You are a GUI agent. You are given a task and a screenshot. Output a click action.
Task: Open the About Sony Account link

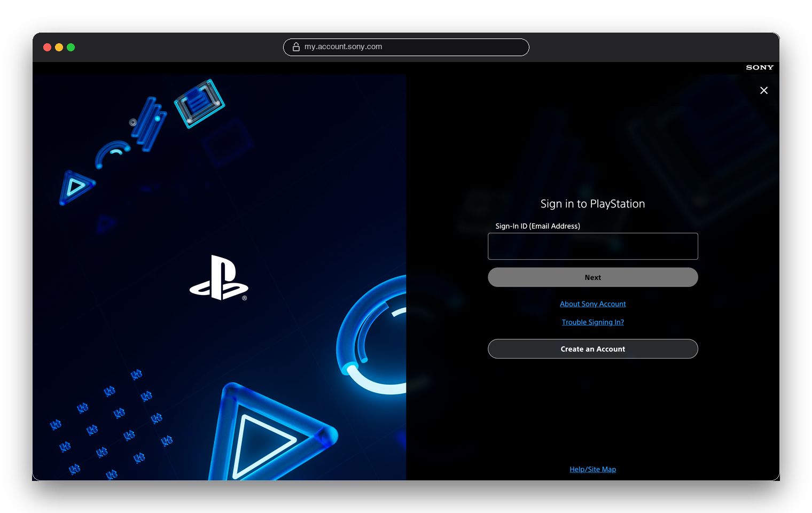tap(592, 304)
